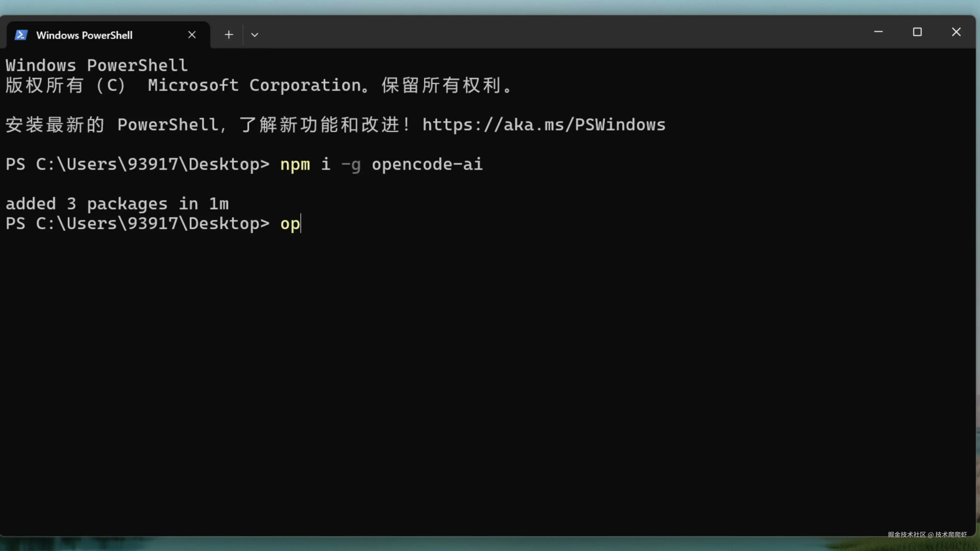Image resolution: width=980 pixels, height=551 pixels.
Task: Click the gray "-g" flag
Action: coord(351,165)
